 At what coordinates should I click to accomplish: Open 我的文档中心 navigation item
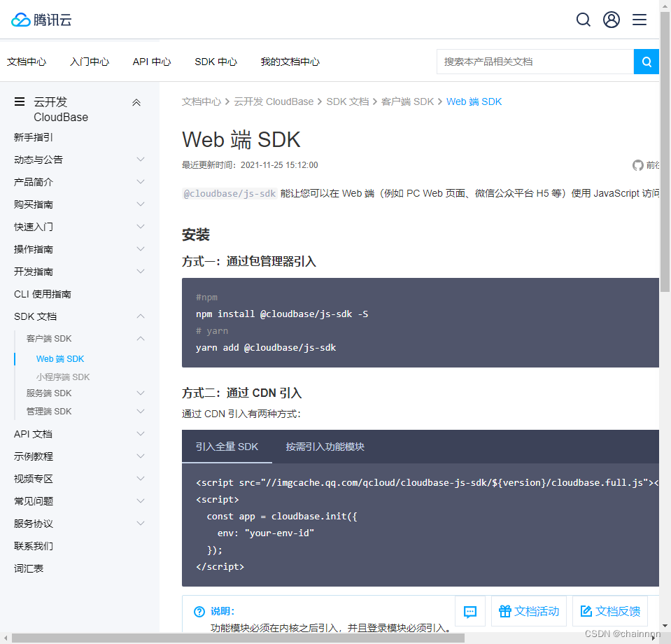[x=290, y=62]
